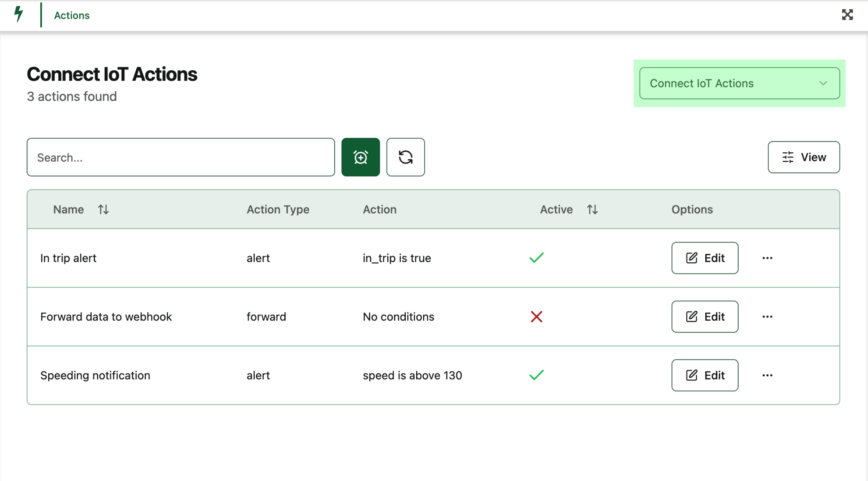Open fullscreen mode via expand arrows icon
Screen dimensions: 868x481
coord(847,15)
